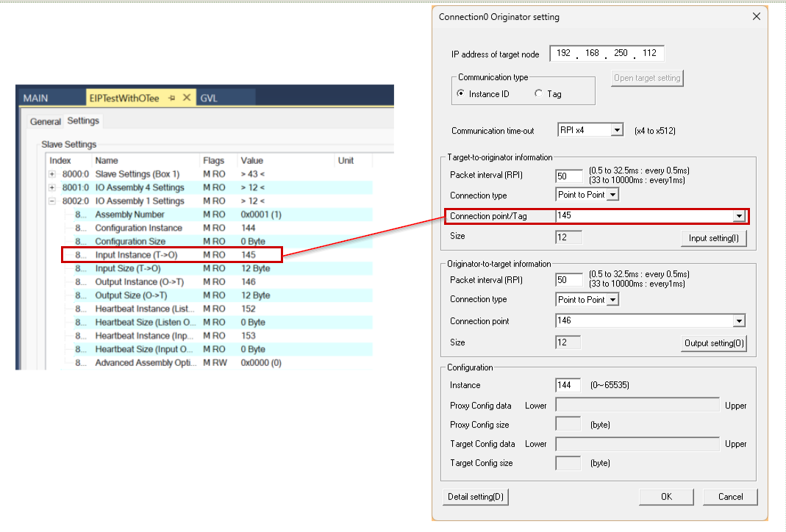
Task: Click the Output setting(O) button
Action: 714,343
